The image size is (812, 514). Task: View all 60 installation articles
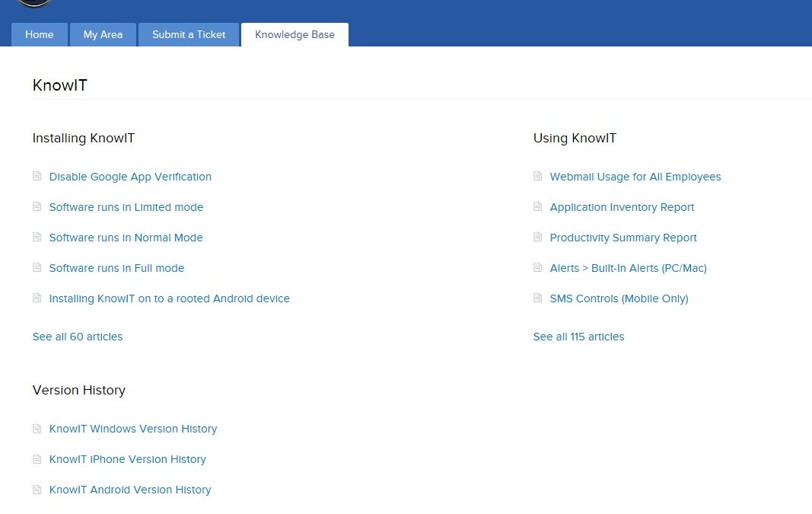coord(78,337)
